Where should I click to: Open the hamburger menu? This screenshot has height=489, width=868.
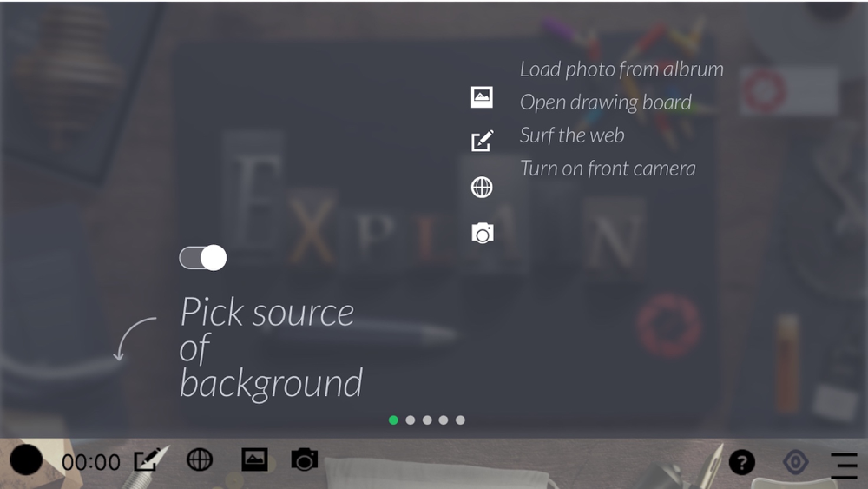tap(845, 464)
